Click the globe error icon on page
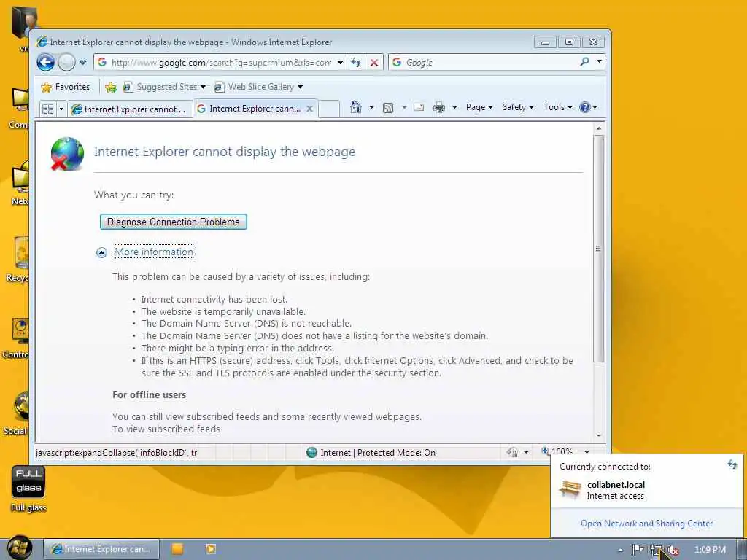Image resolution: width=747 pixels, height=560 pixels. [x=68, y=154]
